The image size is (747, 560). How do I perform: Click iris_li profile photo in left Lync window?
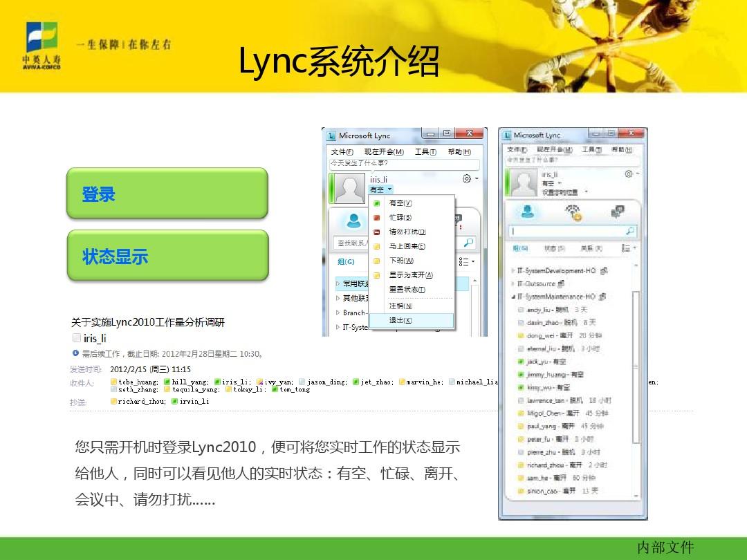coord(350,188)
